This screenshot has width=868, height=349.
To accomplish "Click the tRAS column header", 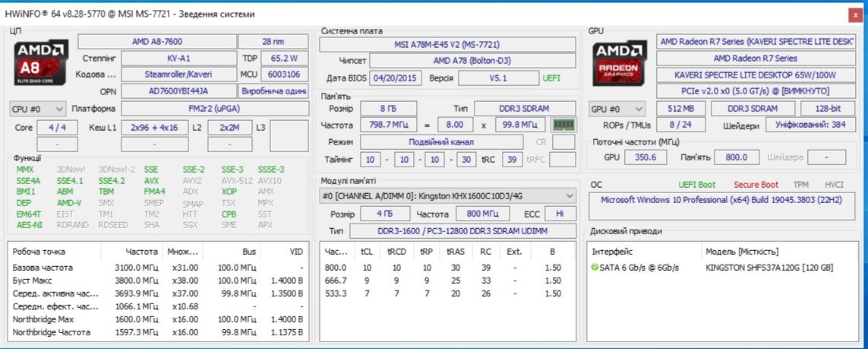I will (x=455, y=252).
